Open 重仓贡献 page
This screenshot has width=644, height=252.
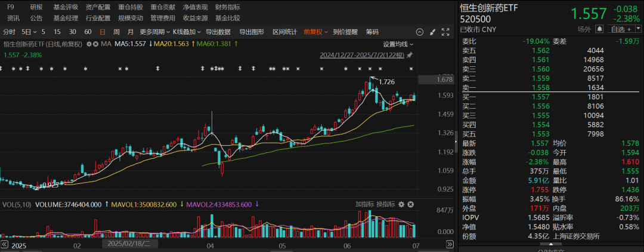point(163,7)
